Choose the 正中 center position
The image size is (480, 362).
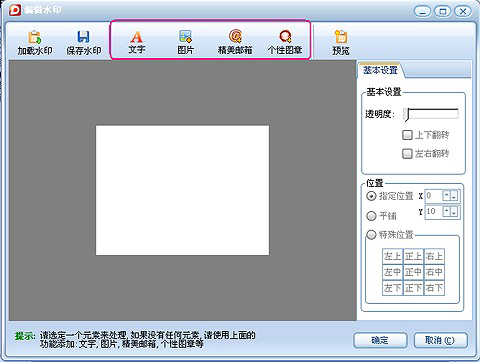click(413, 272)
